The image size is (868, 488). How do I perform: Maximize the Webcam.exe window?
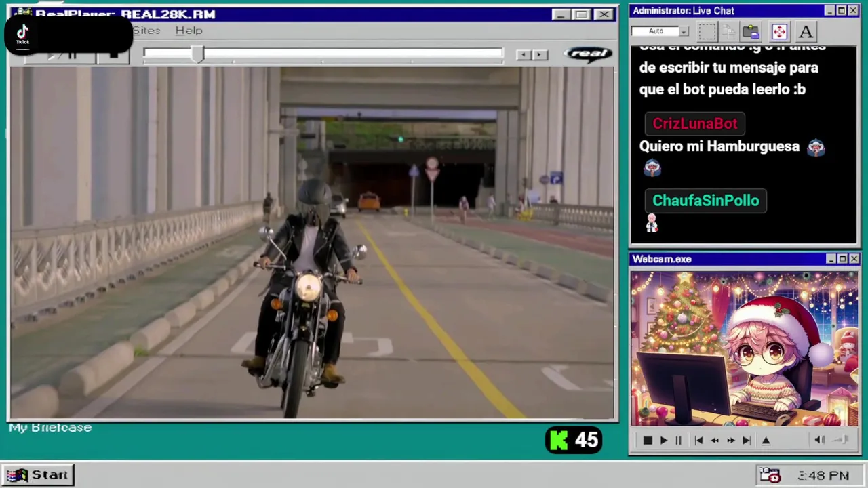tap(842, 259)
